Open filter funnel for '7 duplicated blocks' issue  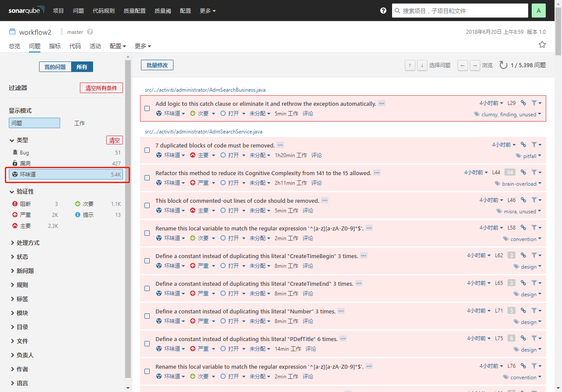tap(536, 144)
